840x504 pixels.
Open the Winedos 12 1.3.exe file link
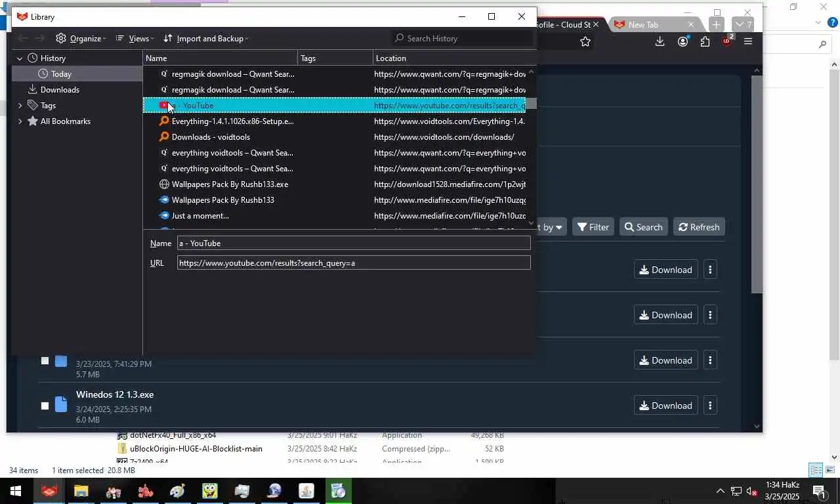(x=115, y=394)
